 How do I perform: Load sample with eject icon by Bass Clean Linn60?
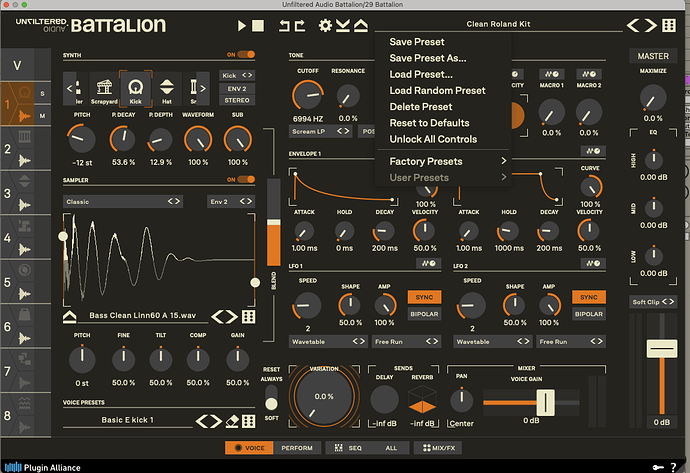[x=70, y=317]
